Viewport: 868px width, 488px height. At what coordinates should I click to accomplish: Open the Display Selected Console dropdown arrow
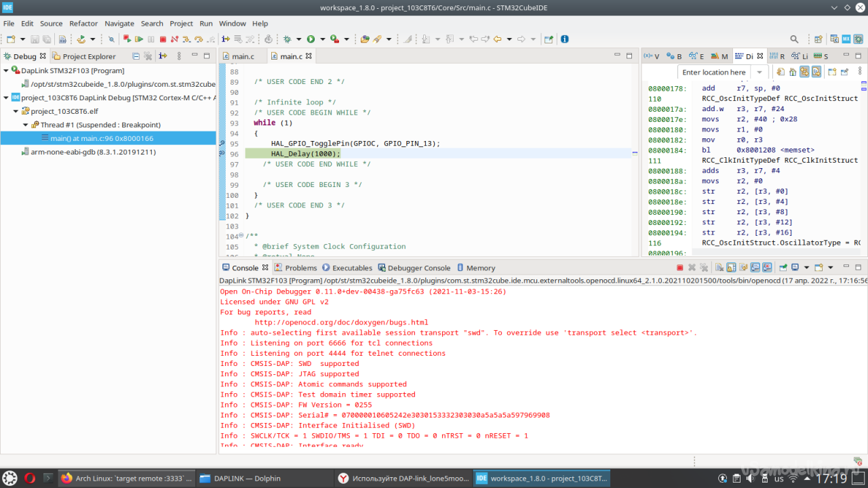point(806,268)
